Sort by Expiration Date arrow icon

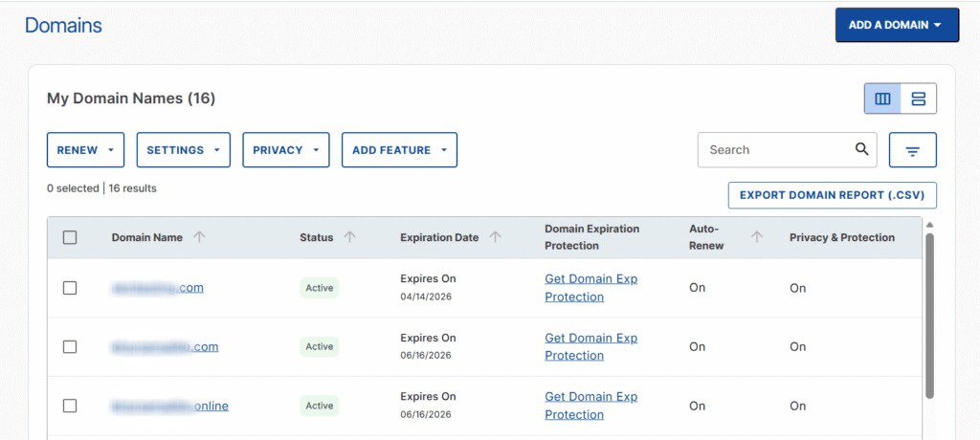tap(495, 237)
